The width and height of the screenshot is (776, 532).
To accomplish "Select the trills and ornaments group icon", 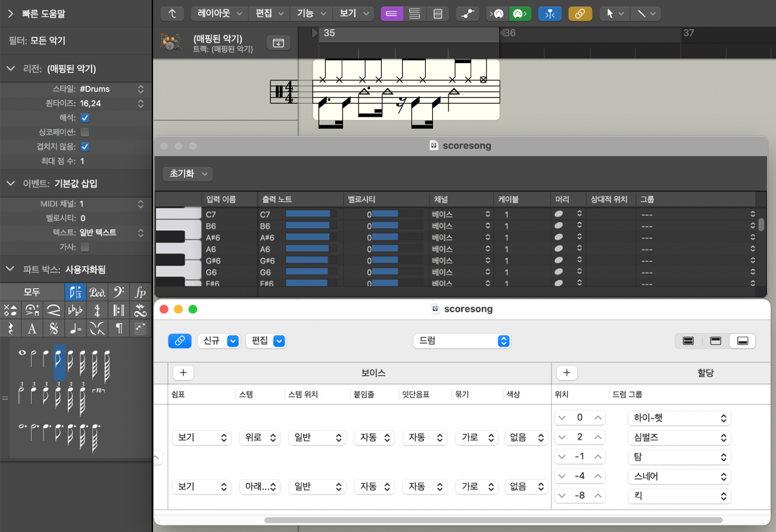I will point(141,310).
